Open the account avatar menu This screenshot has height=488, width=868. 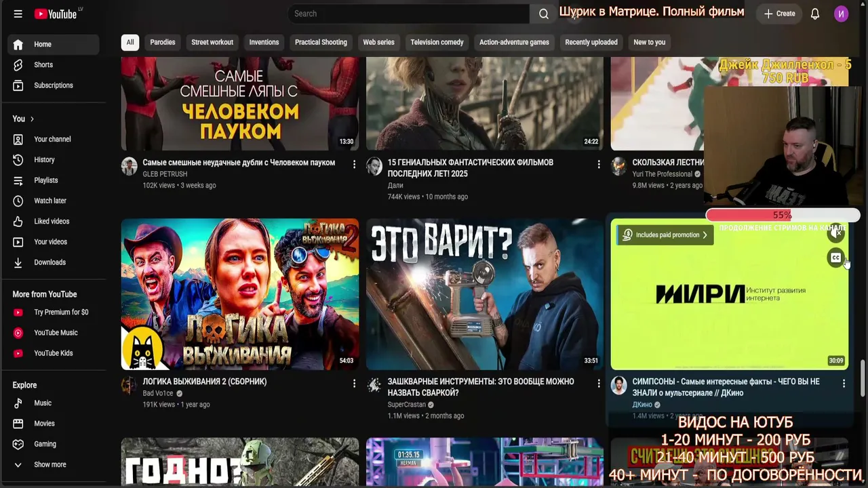[x=841, y=14]
